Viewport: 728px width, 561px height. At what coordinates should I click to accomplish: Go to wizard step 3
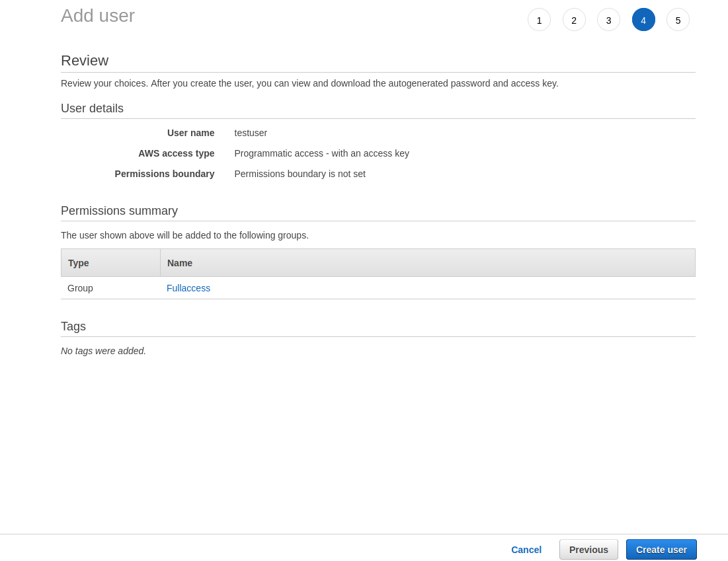(608, 20)
